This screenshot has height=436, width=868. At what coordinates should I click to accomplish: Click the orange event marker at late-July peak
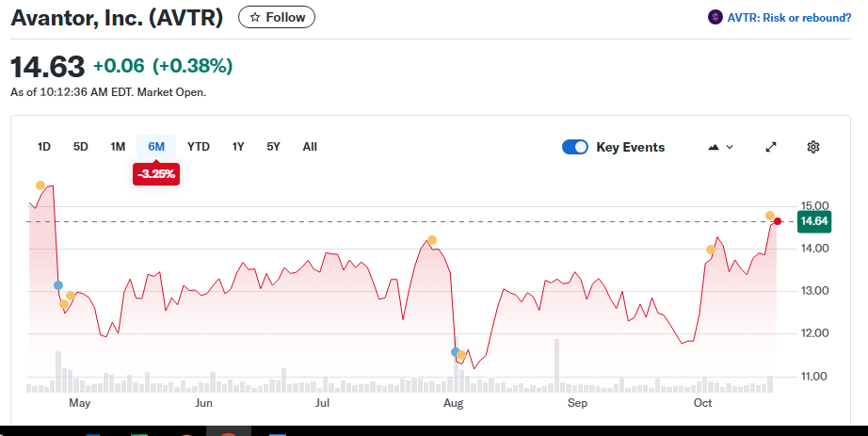[x=432, y=240]
